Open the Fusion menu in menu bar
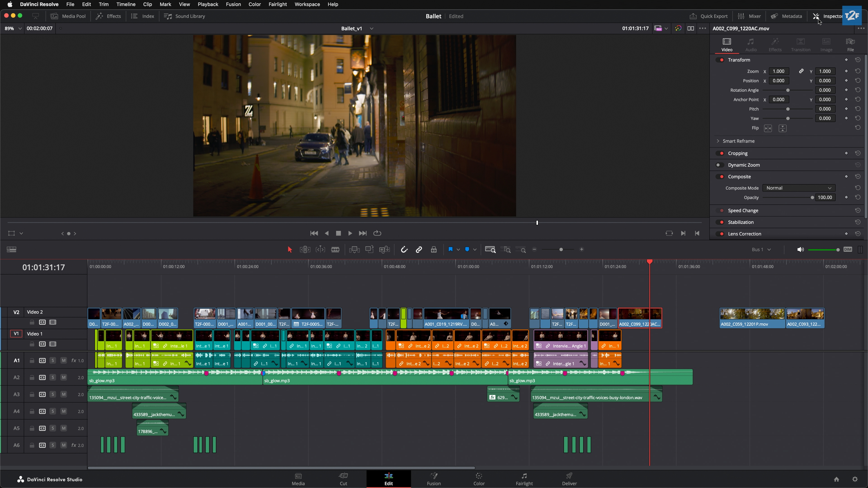Image resolution: width=868 pixels, height=488 pixels. (233, 4)
